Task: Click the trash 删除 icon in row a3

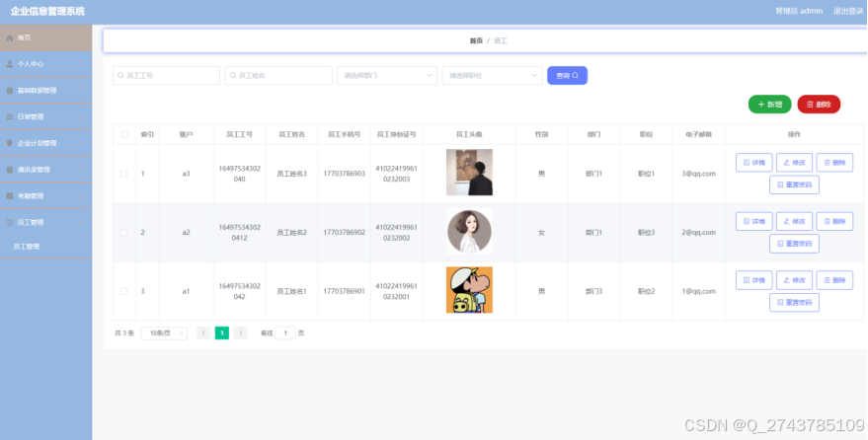Action: coord(828,163)
